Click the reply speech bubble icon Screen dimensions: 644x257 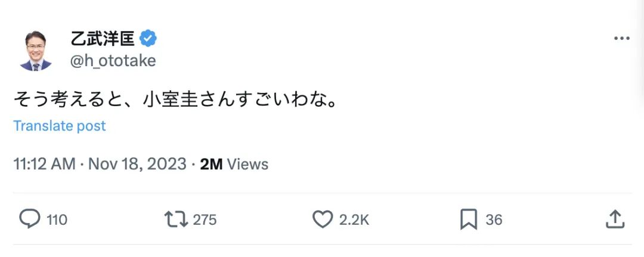(30, 219)
